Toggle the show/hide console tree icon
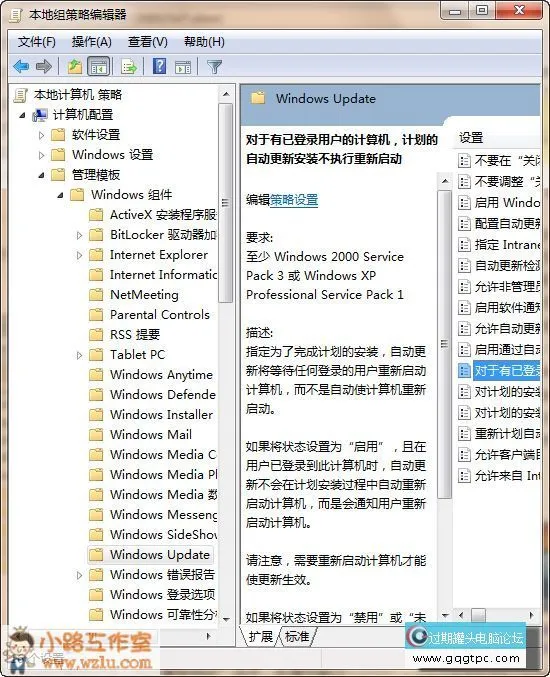 click(98, 66)
